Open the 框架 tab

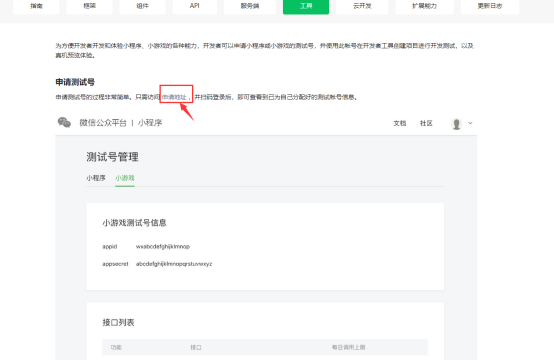(89, 6)
